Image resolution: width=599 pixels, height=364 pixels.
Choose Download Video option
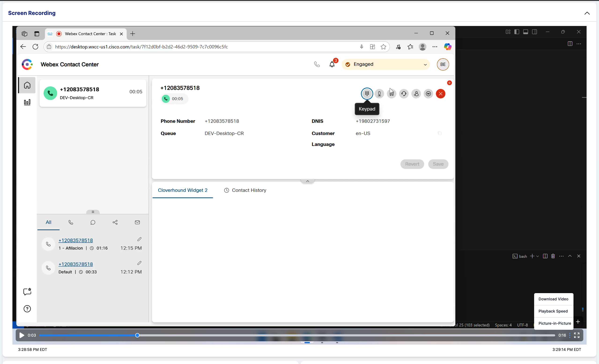[x=554, y=299]
